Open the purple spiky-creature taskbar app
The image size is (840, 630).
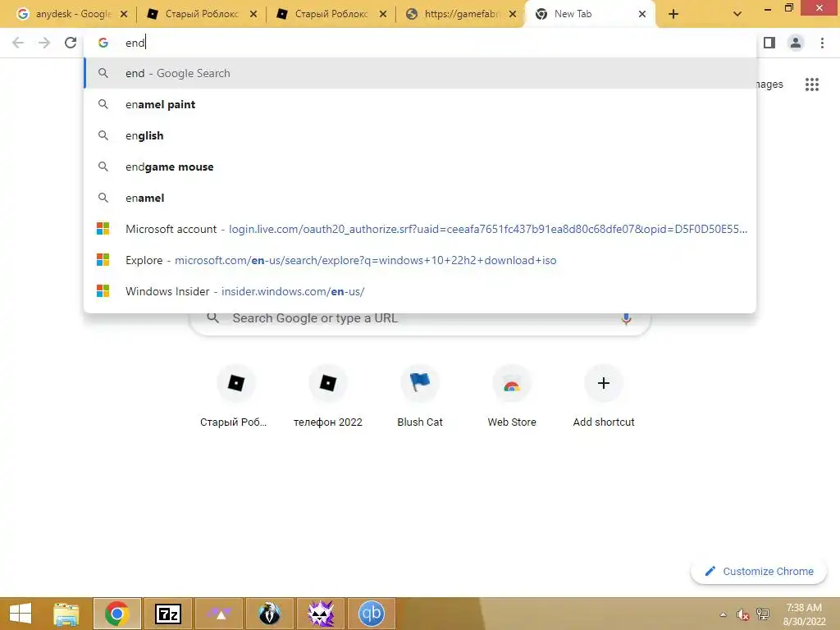click(x=321, y=614)
